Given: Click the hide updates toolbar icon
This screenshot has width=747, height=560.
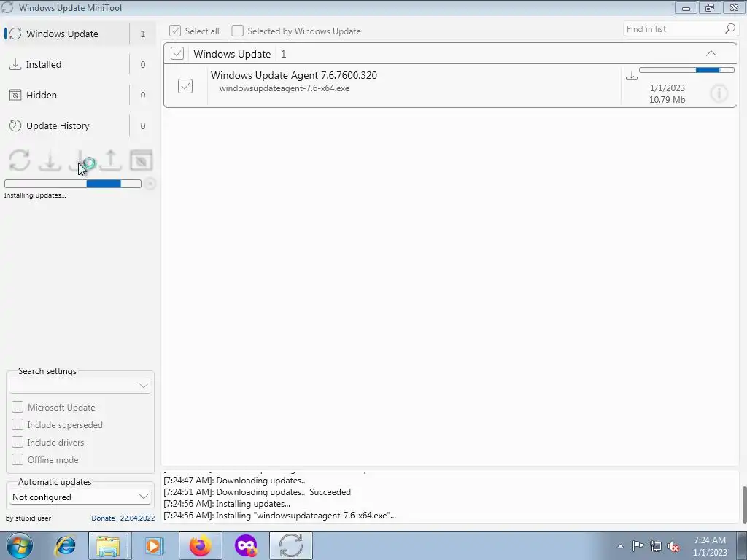Looking at the screenshot, I should 141,160.
